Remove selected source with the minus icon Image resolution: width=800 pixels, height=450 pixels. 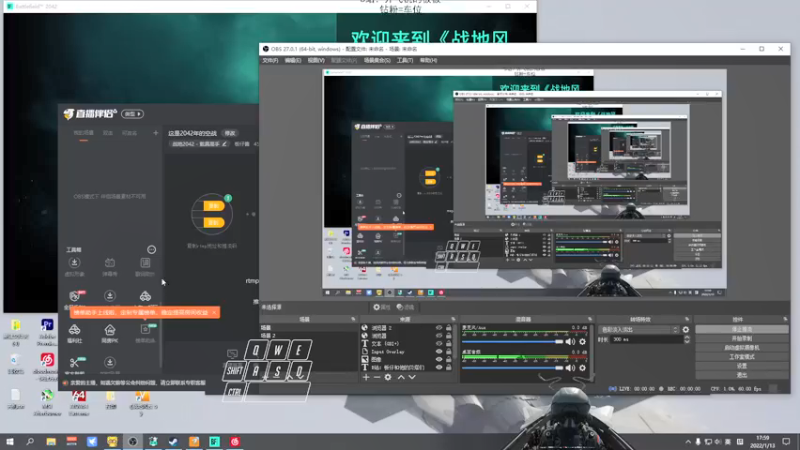pyautogui.click(x=377, y=378)
